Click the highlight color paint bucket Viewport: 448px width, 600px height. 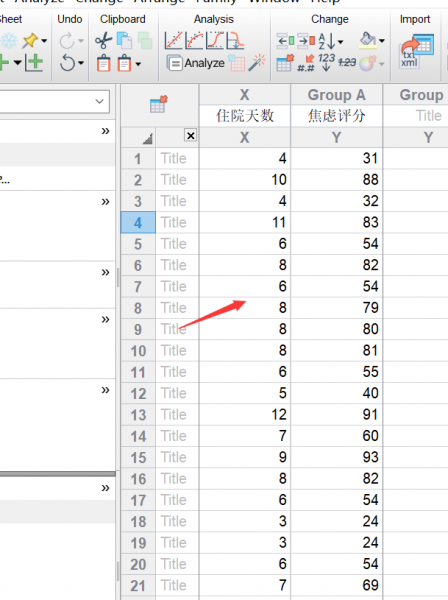coord(368,40)
